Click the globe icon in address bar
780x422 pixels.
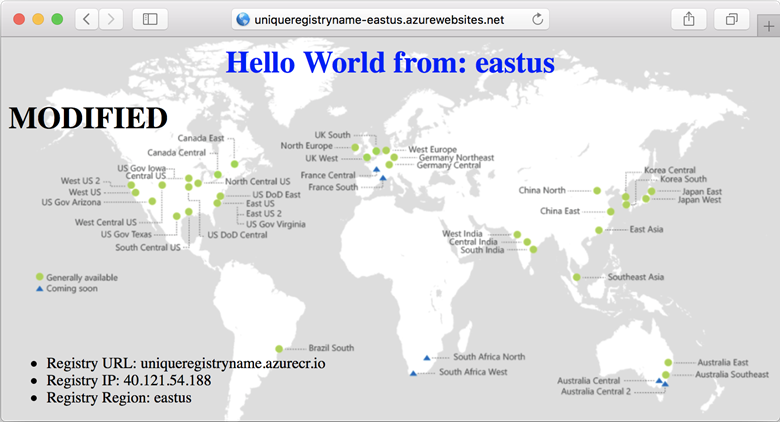click(x=241, y=19)
